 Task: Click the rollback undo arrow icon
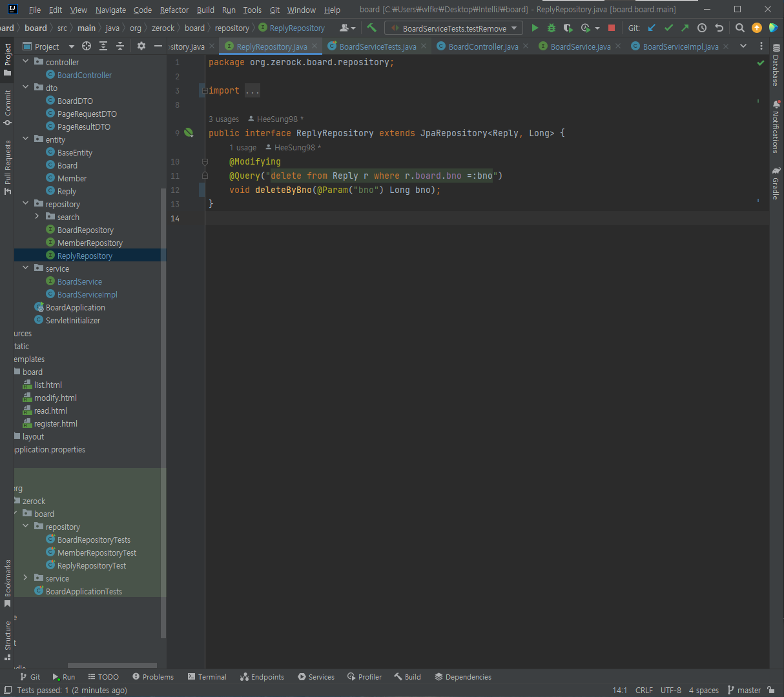point(719,28)
